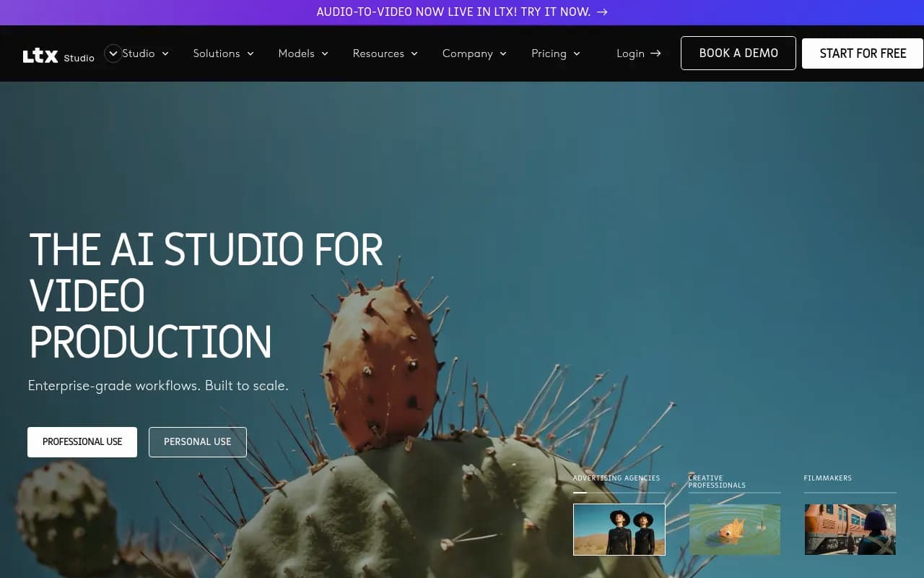Click the arrow in the Audio-to-Video banner

(x=601, y=12)
